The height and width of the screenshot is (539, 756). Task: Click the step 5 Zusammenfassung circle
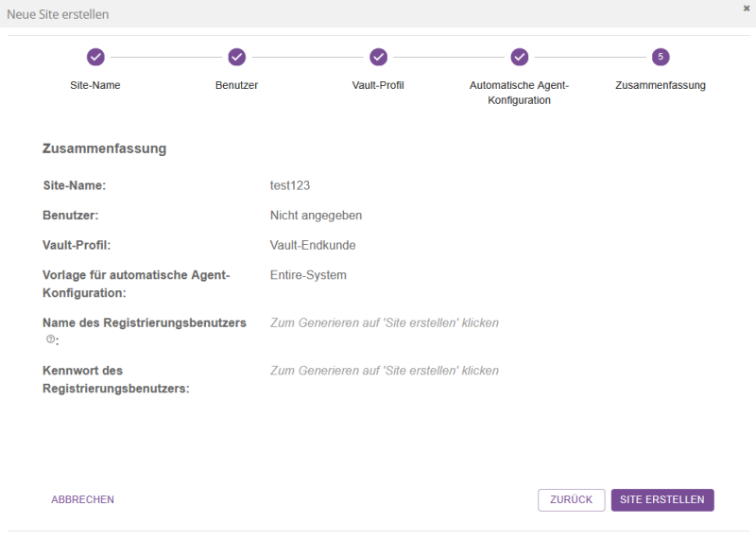click(661, 57)
